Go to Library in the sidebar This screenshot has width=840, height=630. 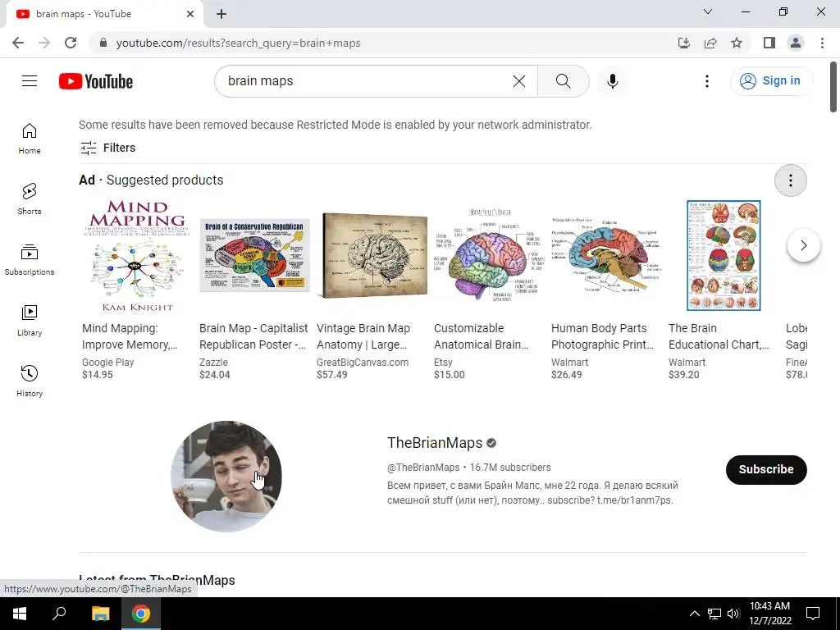pos(30,321)
